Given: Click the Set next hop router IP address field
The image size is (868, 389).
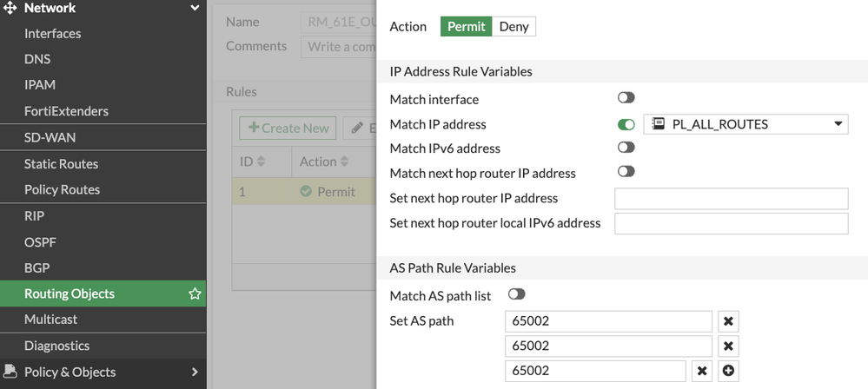Looking at the screenshot, I should tap(731, 198).
